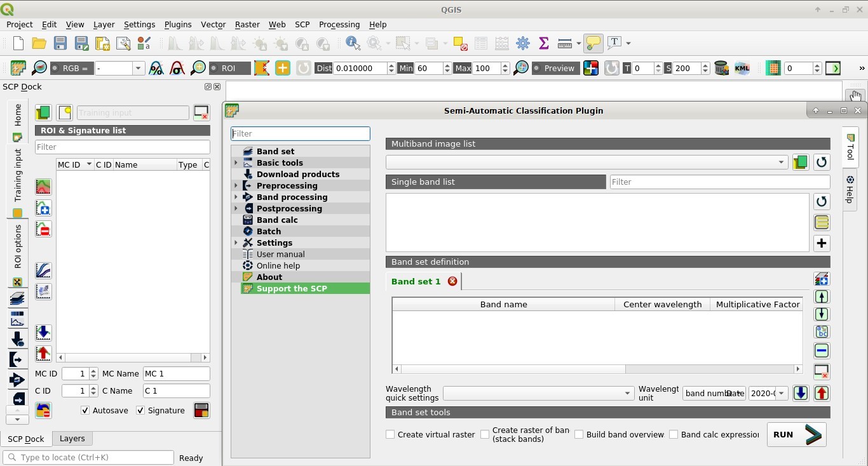Toggle the Signature checkbox
868x466 pixels.
click(x=140, y=411)
